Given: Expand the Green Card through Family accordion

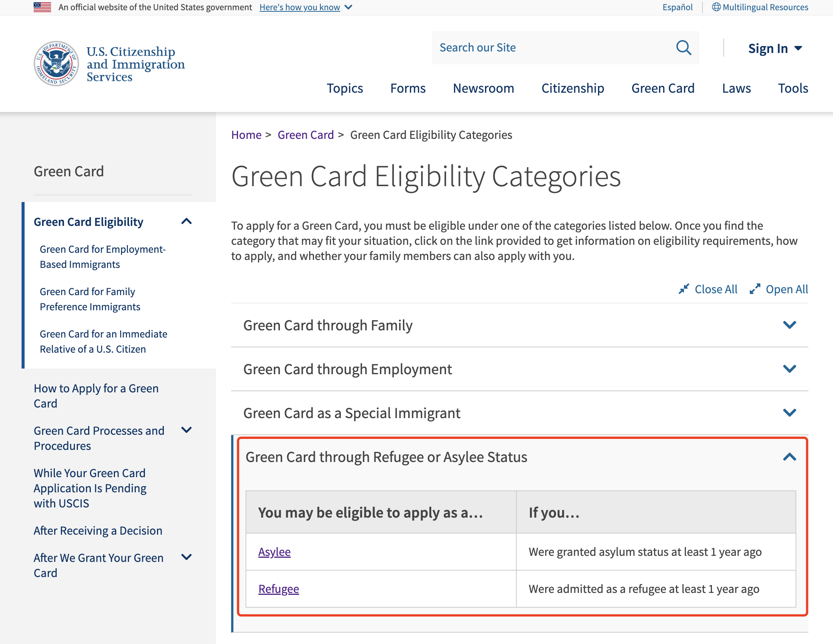Looking at the screenshot, I should [x=519, y=325].
